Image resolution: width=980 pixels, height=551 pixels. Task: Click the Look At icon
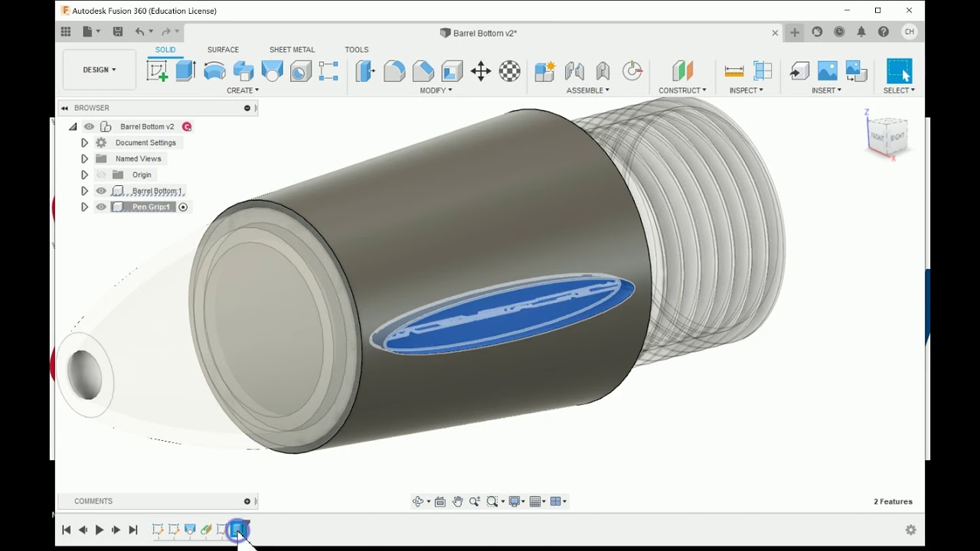(440, 501)
